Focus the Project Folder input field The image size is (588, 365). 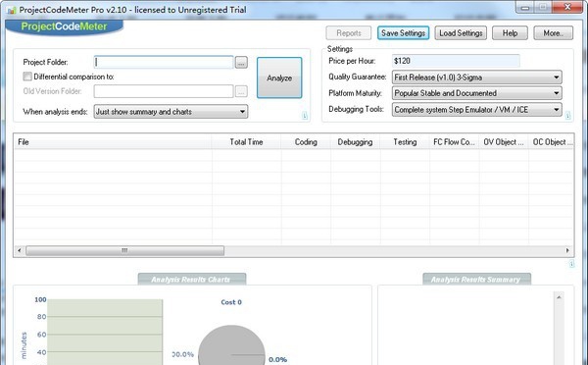[x=164, y=63]
